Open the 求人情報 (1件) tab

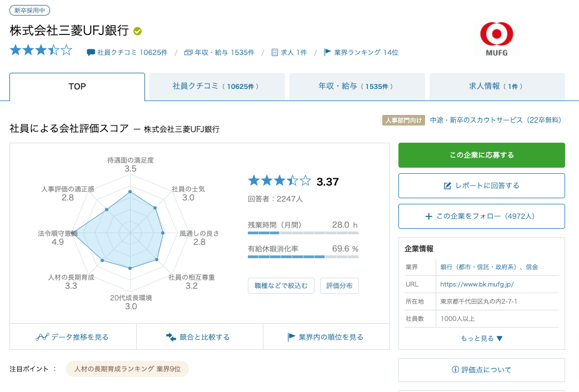click(497, 87)
